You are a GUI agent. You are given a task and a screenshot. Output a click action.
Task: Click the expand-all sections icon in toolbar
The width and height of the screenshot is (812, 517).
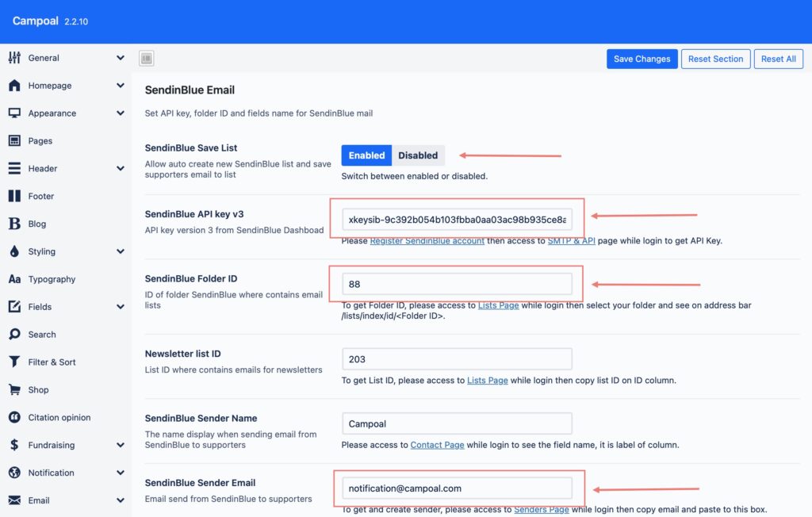tap(146, 59)
